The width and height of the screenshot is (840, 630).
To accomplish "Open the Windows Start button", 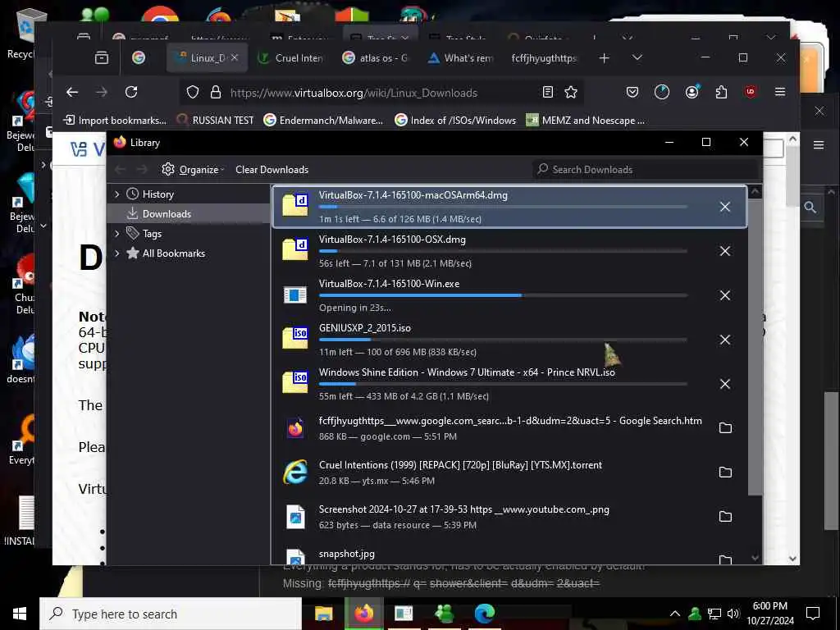I will 20,614.
